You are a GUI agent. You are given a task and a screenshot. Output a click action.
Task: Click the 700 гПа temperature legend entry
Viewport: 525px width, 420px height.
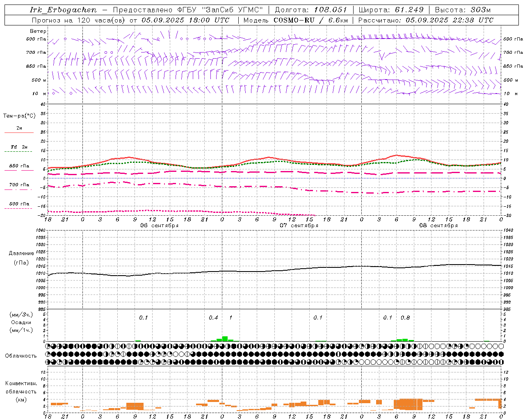pos(19,185)
